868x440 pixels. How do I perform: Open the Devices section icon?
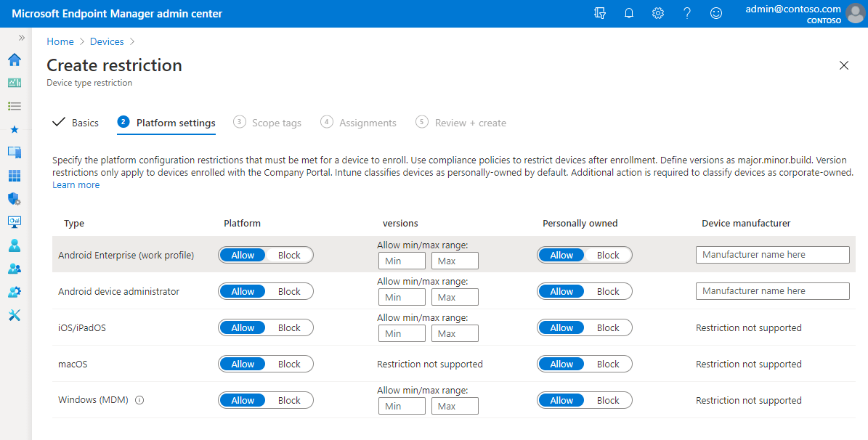click(x=14, y=152)
